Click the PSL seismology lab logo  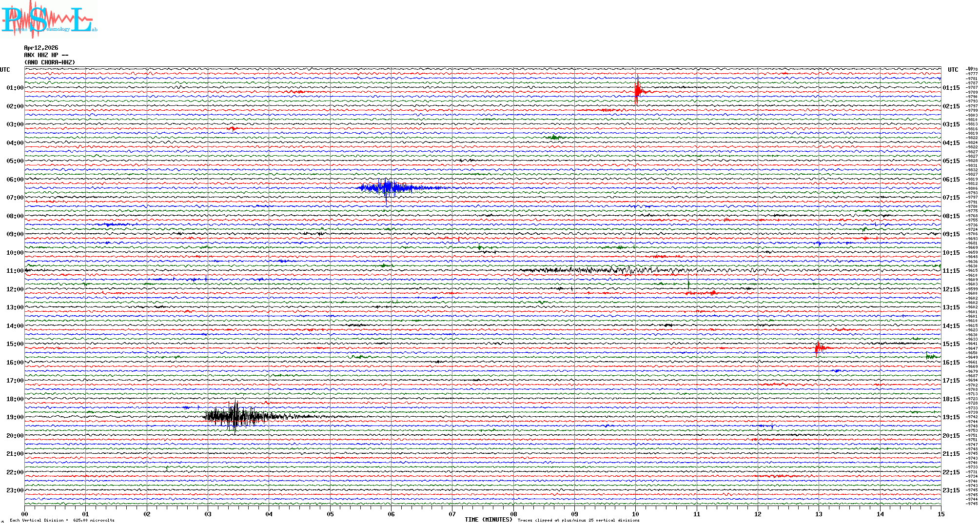[49, 20]
